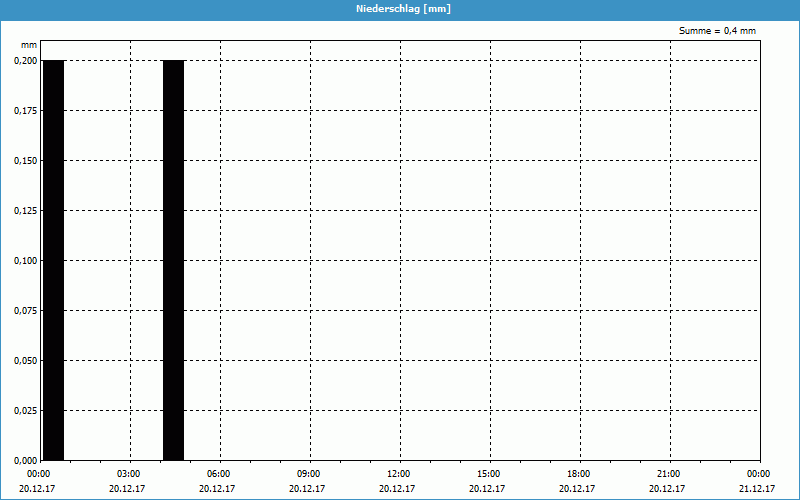
Task: Select the 0,200 y-axis value
Action: pos(26,61)
